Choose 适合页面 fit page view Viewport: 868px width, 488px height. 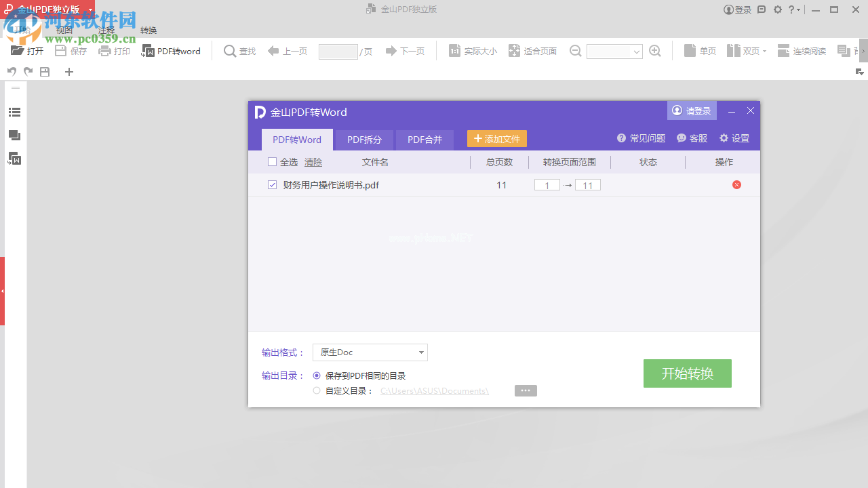click(532, 51)
